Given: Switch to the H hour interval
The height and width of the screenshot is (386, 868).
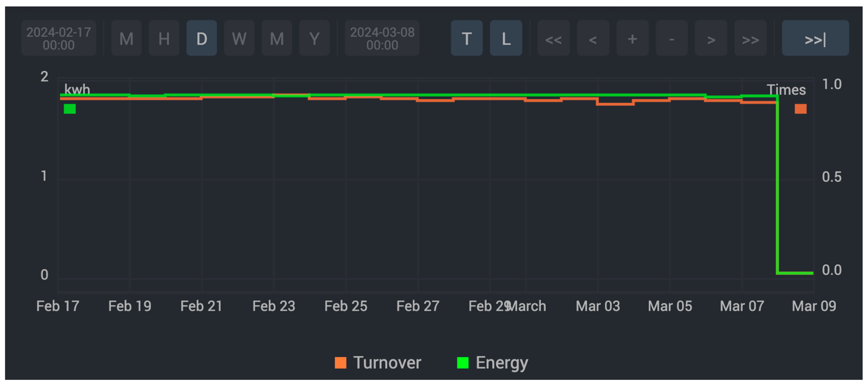Looking at the screenshot, I should tap(164, 38).
